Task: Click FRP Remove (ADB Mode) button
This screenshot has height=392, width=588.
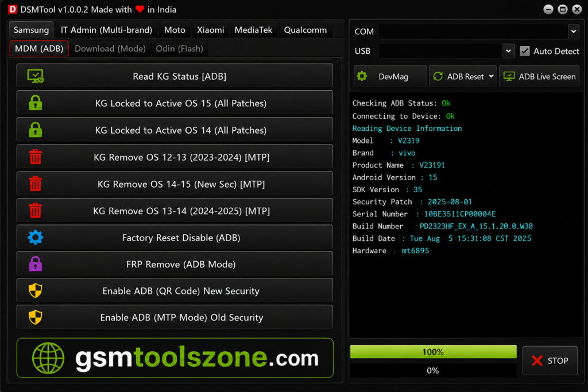Action: (x=175, y=264)
